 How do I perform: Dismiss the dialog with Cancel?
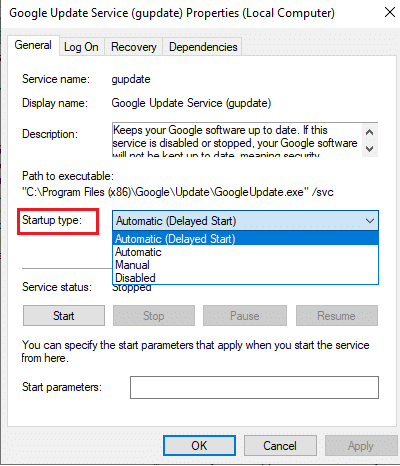pos(280,445)
